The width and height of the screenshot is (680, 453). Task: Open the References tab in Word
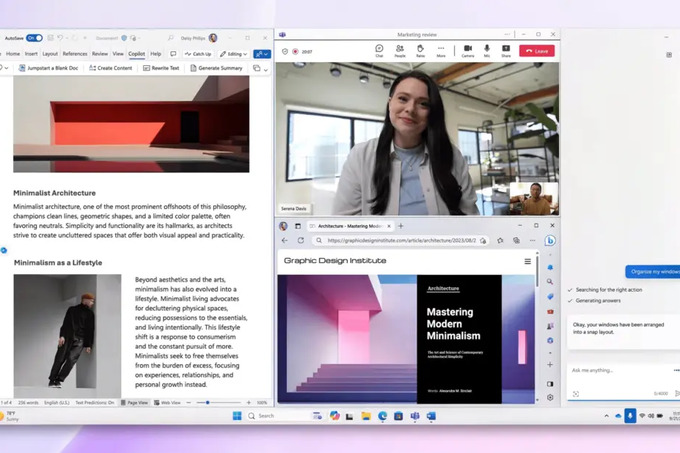click(x=75, y=54)
